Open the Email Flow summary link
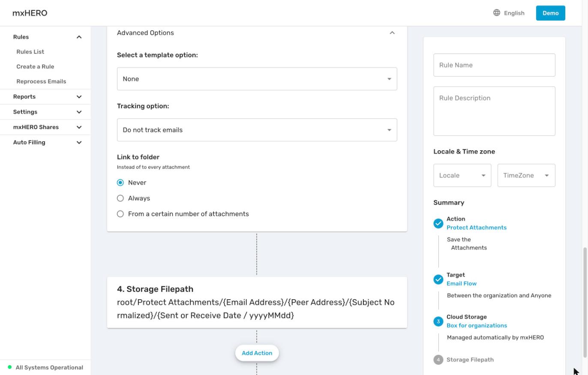This screenshot has height=375, width=588. (x=462, y=284)
